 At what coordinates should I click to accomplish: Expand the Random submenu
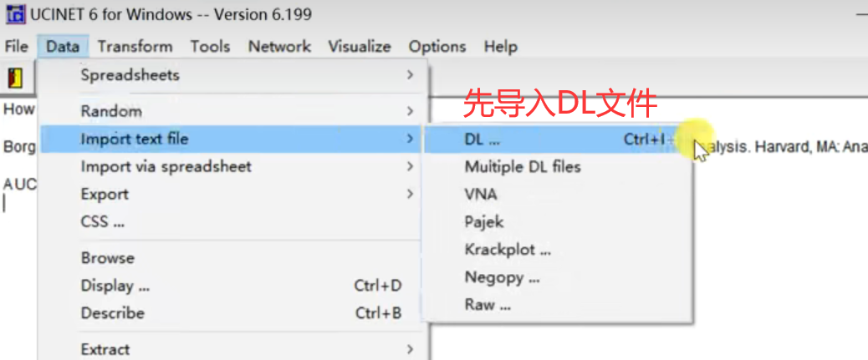pyautogui.click(x=232, y=111)
